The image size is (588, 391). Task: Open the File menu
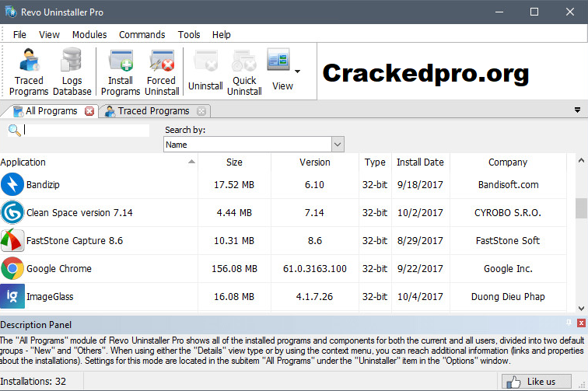click(x=19, y=34)
